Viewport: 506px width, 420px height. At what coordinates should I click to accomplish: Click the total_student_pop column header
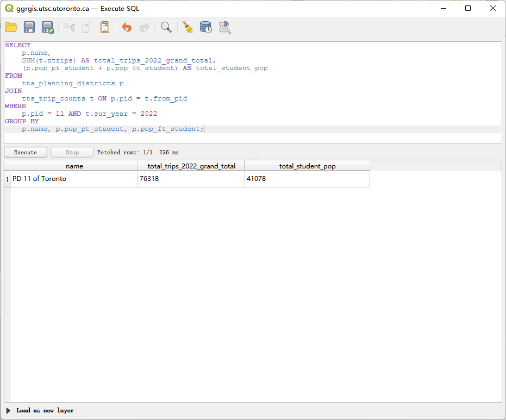tap(307, 166)
